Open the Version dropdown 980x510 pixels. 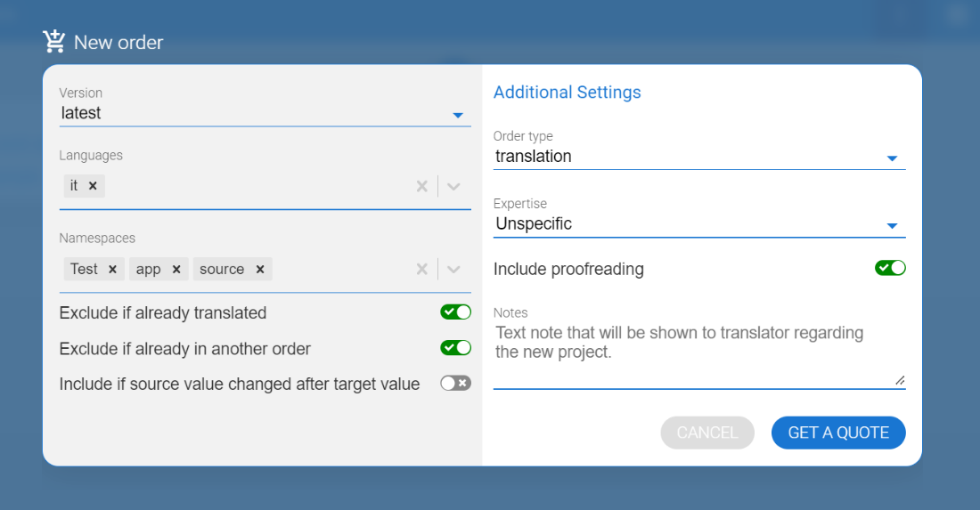pyautogui.click(x=457, y=115)
